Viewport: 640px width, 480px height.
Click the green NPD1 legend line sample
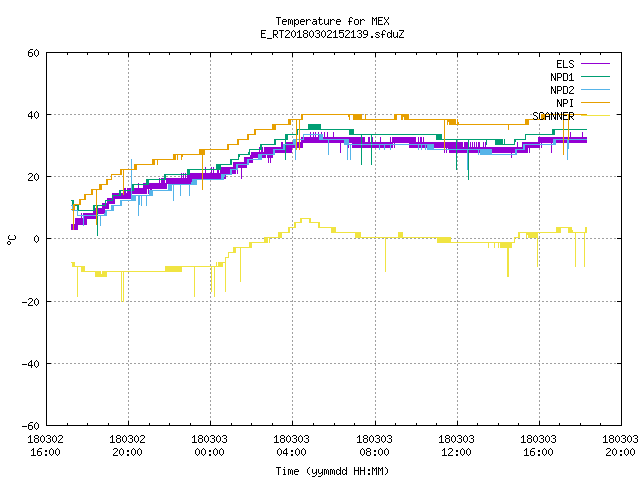click(595, 76)
